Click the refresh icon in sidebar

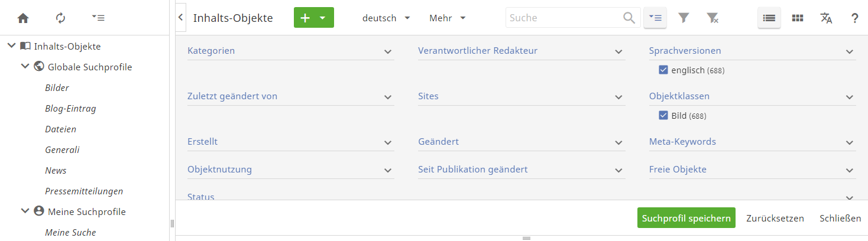[x=60, y=18]
